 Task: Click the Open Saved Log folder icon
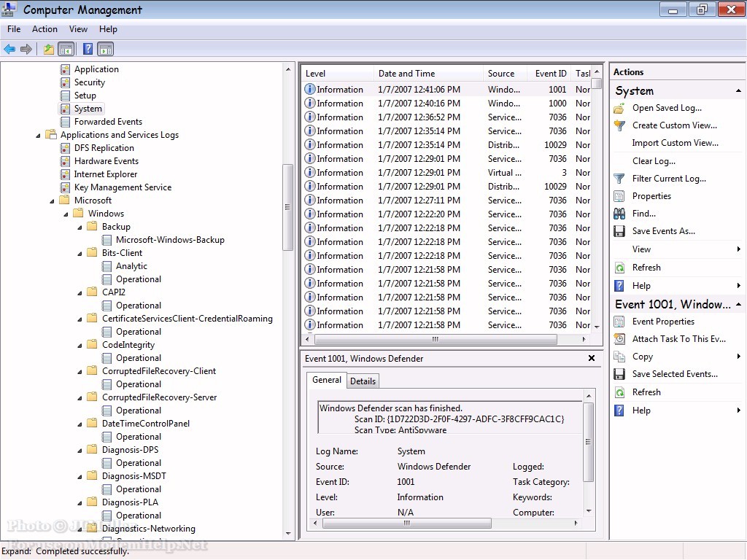[x=619, y=108]
